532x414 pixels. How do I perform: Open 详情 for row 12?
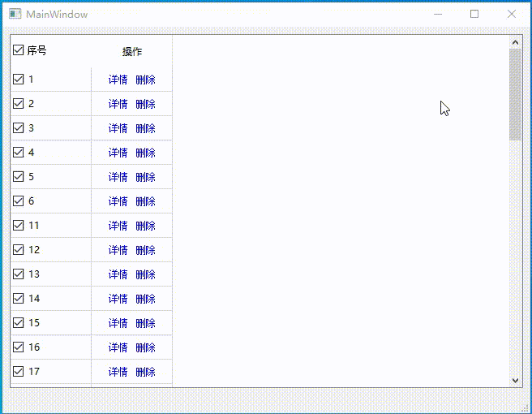click(x=118, y=250)
